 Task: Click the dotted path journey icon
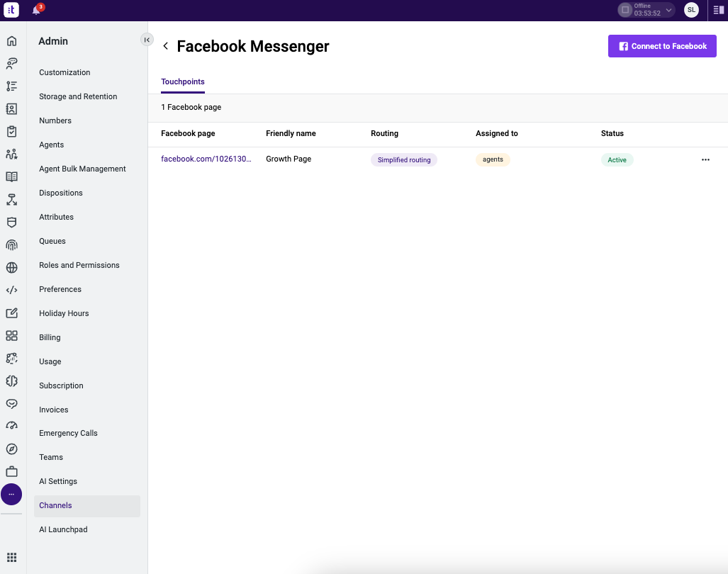[x=11, y=359]
